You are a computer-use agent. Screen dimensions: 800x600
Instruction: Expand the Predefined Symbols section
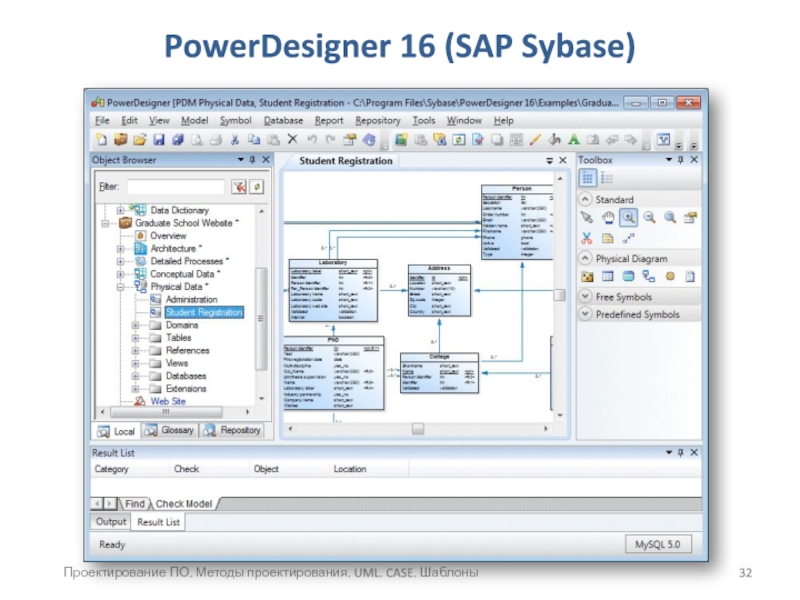click(586, 314)
